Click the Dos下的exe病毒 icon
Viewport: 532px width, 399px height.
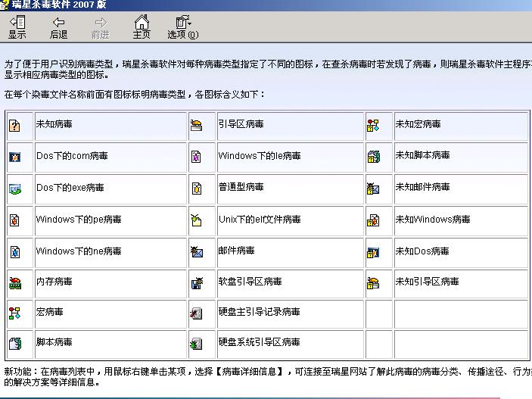[15, 189]
